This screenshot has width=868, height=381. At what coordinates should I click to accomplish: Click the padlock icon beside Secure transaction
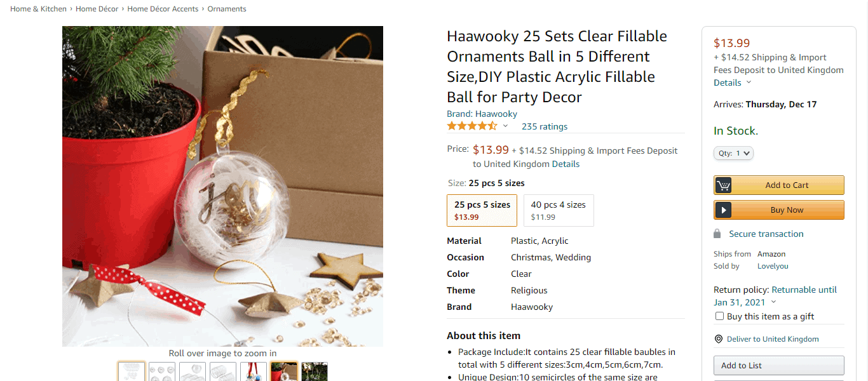coord(717,234)
